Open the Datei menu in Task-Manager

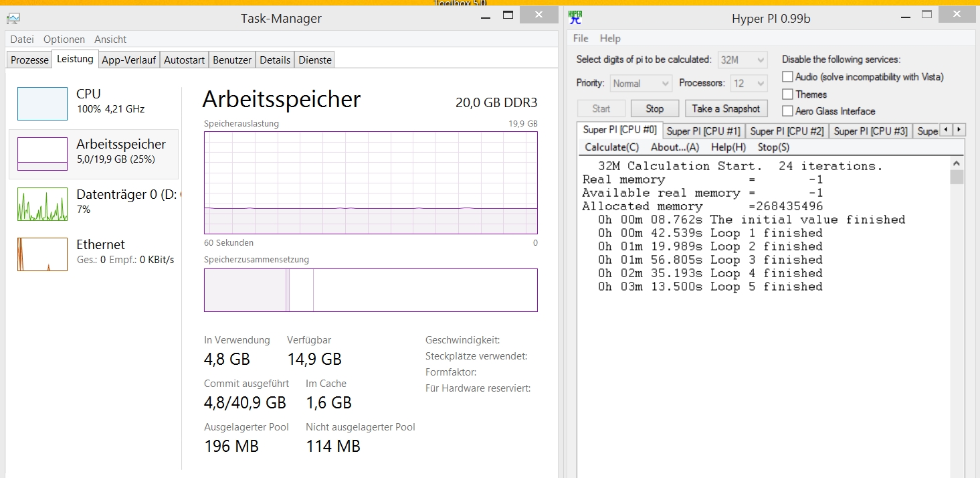point(22,39)
